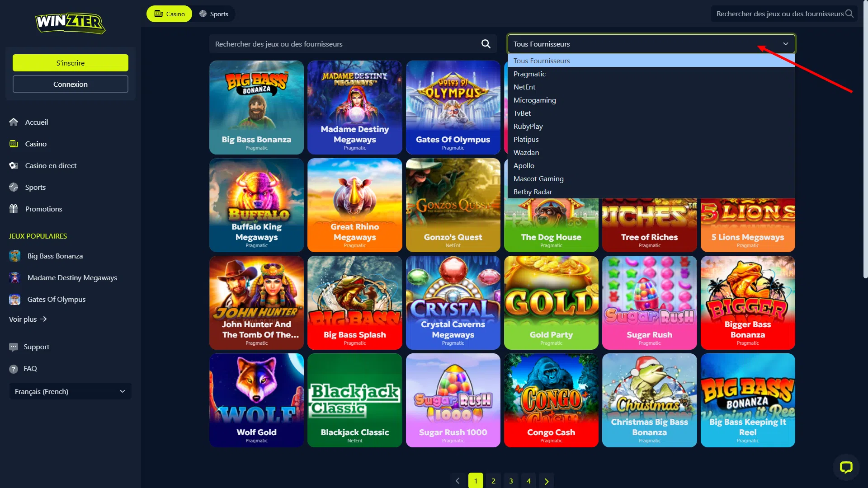868x488 pixels.
Task: Select RubyPlay from provider list
Action: coord(651,126)
